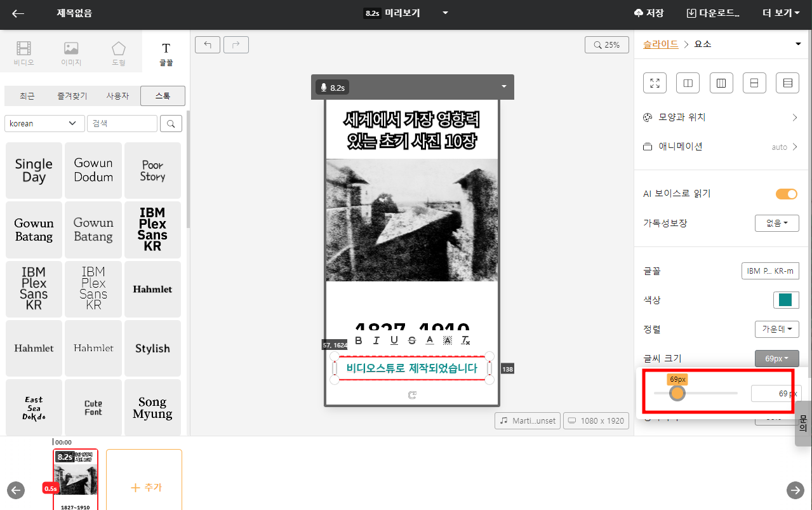The height and width of the screenshot is (510, 812).
Task: Go to next slides with right arrow
Action: point(795,490)
